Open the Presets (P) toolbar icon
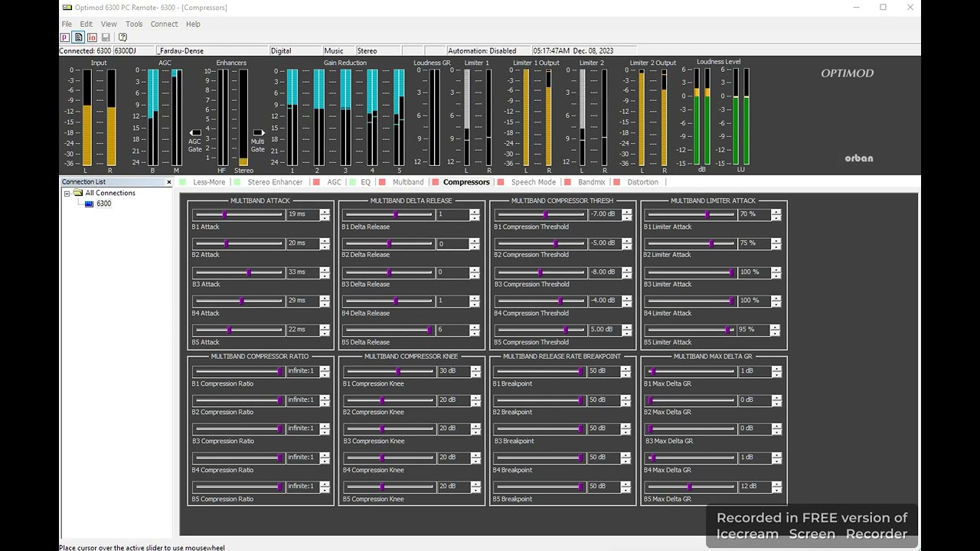The height and width of the screenshot is (551, 980). pos(65,37)
